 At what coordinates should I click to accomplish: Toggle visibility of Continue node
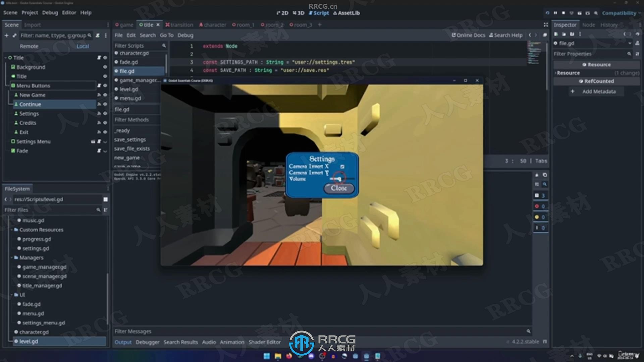[105, 104]
